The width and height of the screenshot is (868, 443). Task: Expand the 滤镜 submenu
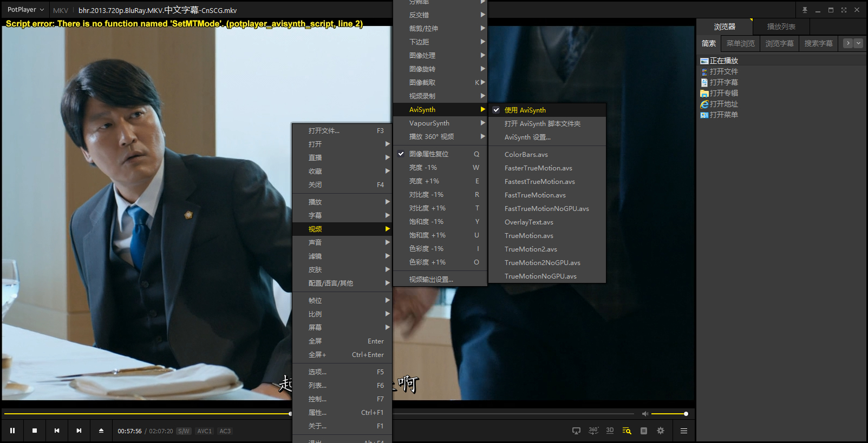[342, 256]
